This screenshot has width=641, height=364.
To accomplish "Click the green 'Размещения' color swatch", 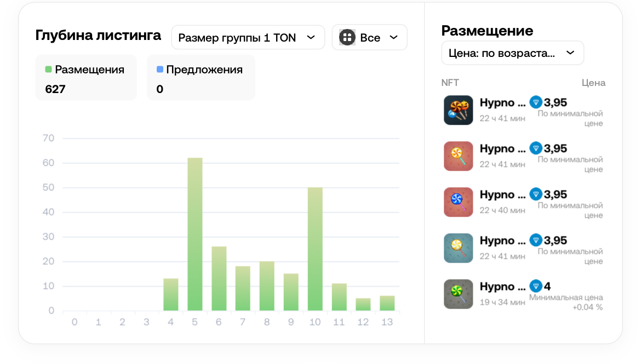I will 48,70.
